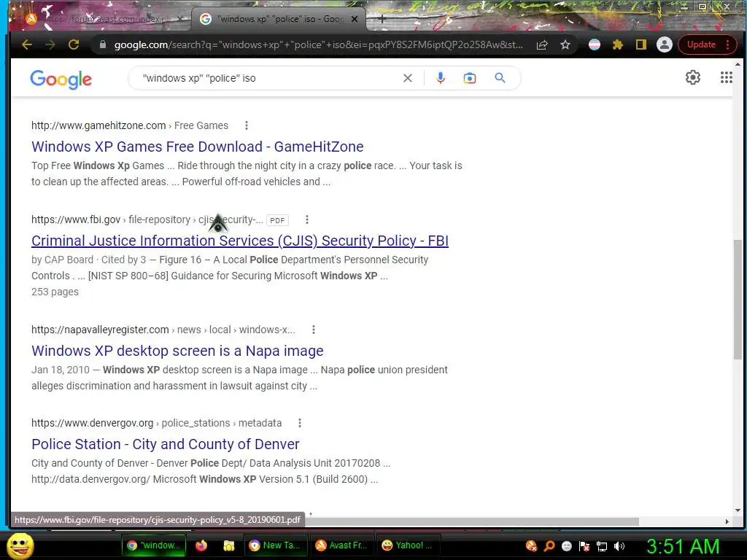Screen dimensions: 747x560
Task: Click the horizontal scrollbar right arrow
Action: tap(727, 521)
